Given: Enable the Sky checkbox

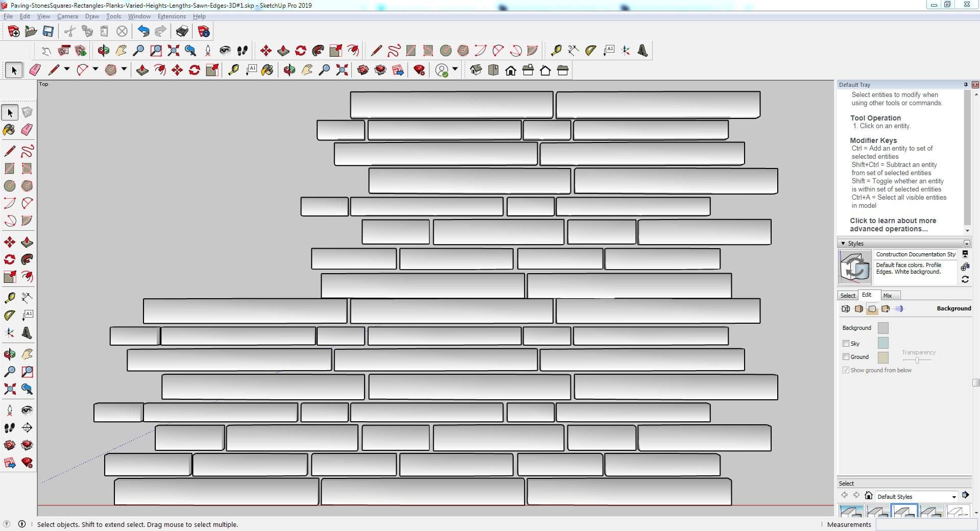Looking at the screenshot, I should [846, 344].
